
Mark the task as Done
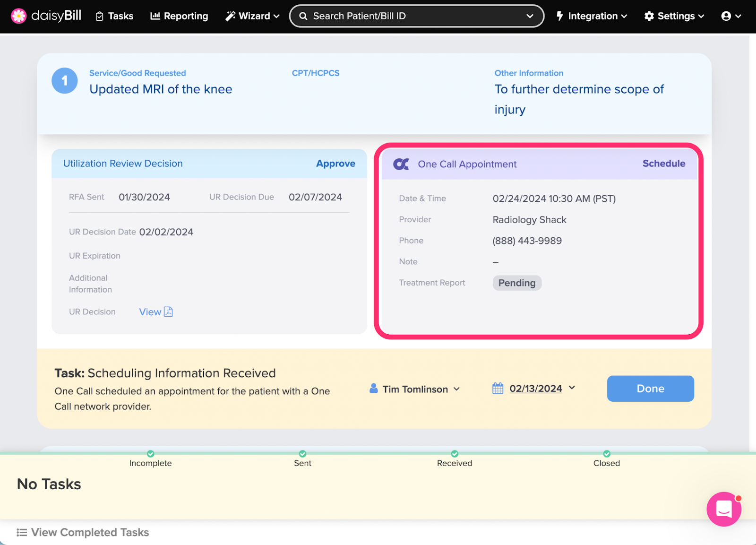(x=650, y=389)
